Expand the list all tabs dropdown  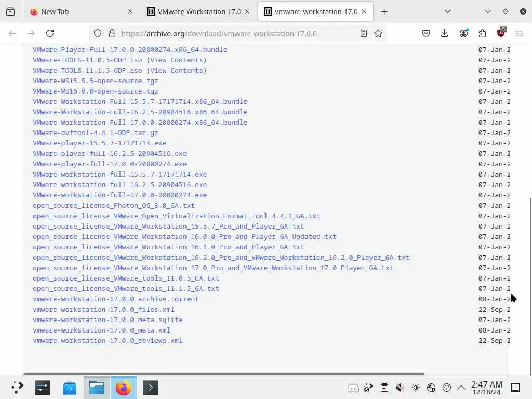tap(448, 11)
